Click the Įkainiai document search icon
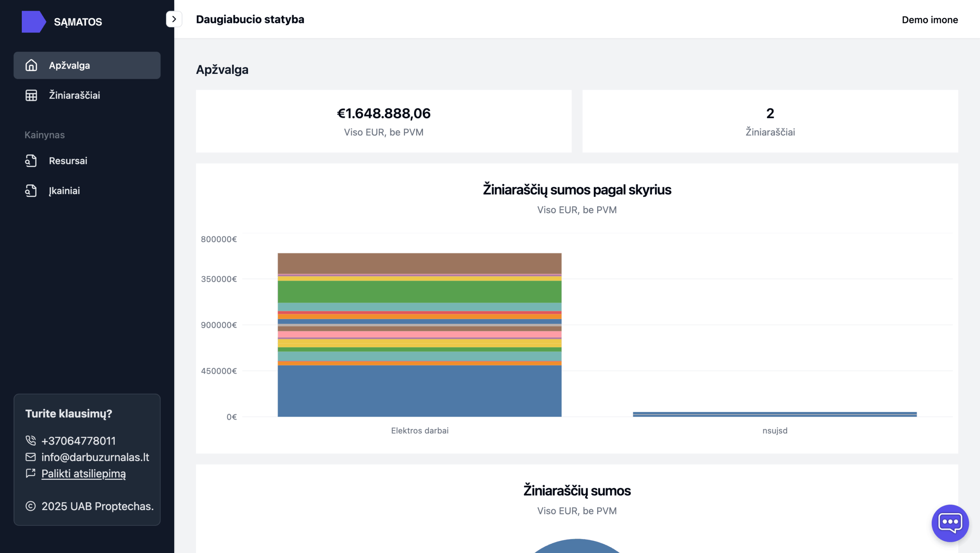980x553 pixels. [31, 191]
